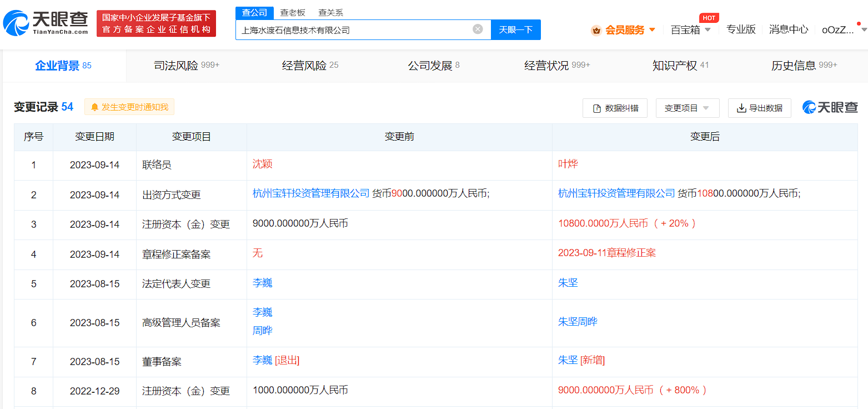Image resolution: width=868 pixels, height=409 pixels.
Task: Open 朱坚 legal representative link
Action: (568, 283)
